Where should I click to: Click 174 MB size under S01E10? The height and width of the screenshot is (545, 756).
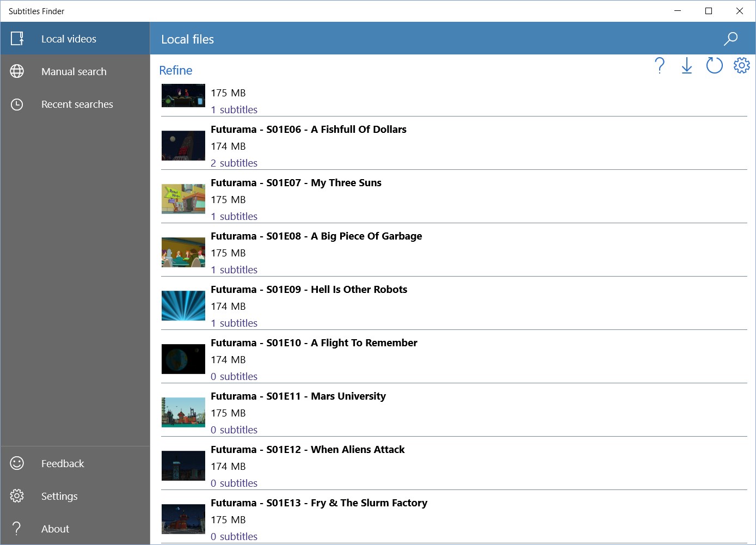pyautogui.click(x=228, y=359)
